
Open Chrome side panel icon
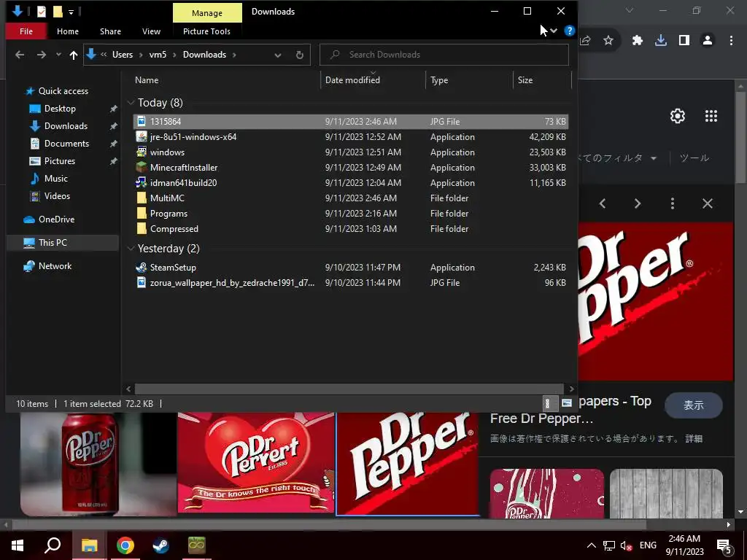pyautogui.click(x=684, y=41)
